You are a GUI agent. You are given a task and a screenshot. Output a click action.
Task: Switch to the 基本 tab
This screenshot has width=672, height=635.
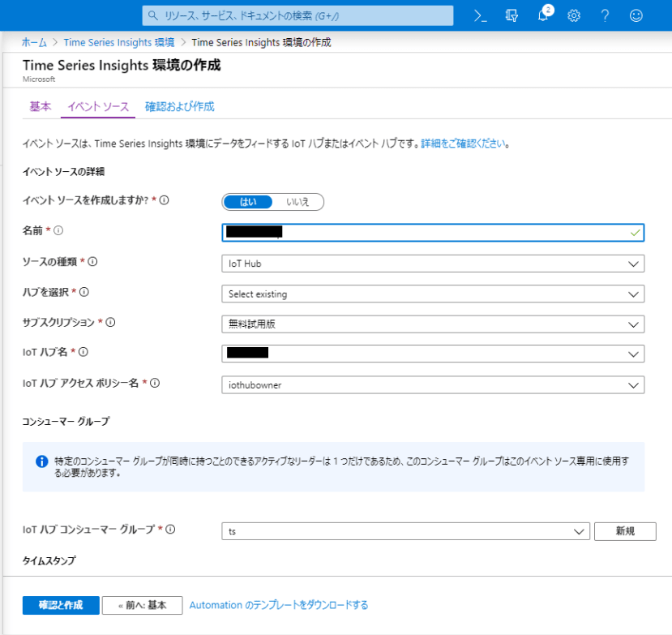coord(41,106)
